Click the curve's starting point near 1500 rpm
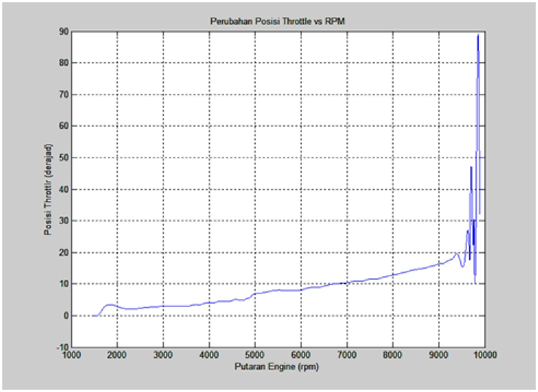 (94, 316)
